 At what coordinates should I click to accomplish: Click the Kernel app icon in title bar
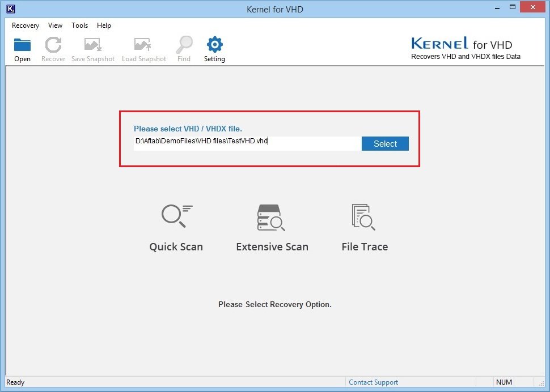pos(11,8)
